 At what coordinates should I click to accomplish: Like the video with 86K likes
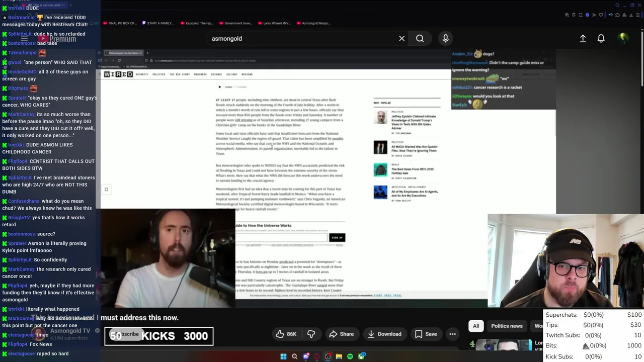(x=286, y=334)
